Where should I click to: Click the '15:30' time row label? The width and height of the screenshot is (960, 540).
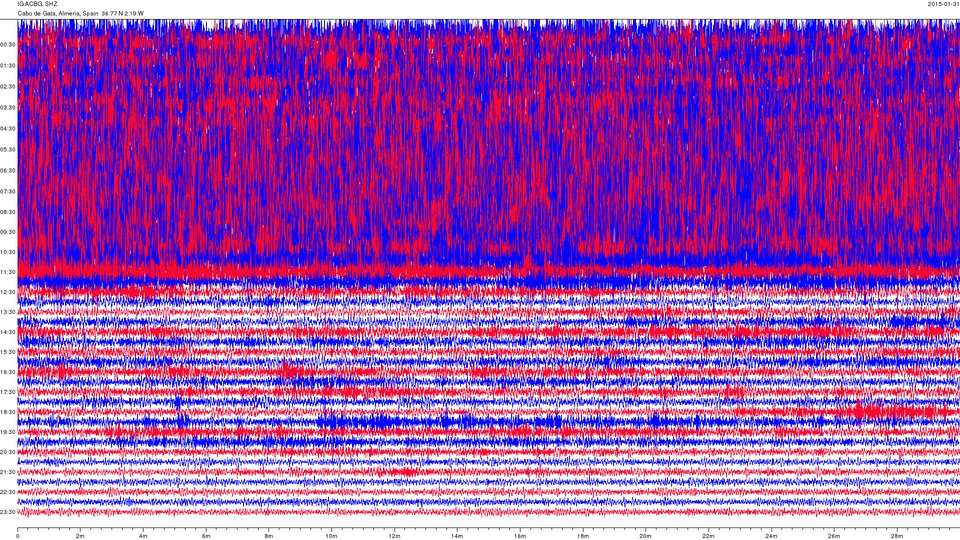[x=8, y=352]
